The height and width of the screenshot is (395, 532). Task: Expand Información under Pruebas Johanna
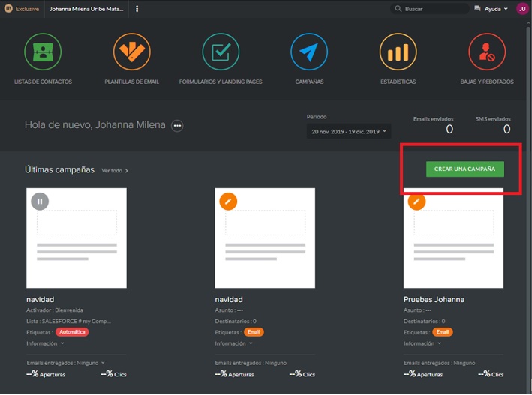pos(422,343)
